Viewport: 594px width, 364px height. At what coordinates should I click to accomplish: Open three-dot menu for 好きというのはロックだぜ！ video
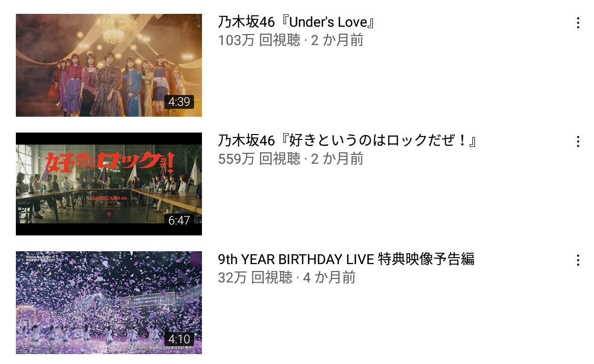tap(578, 141)
